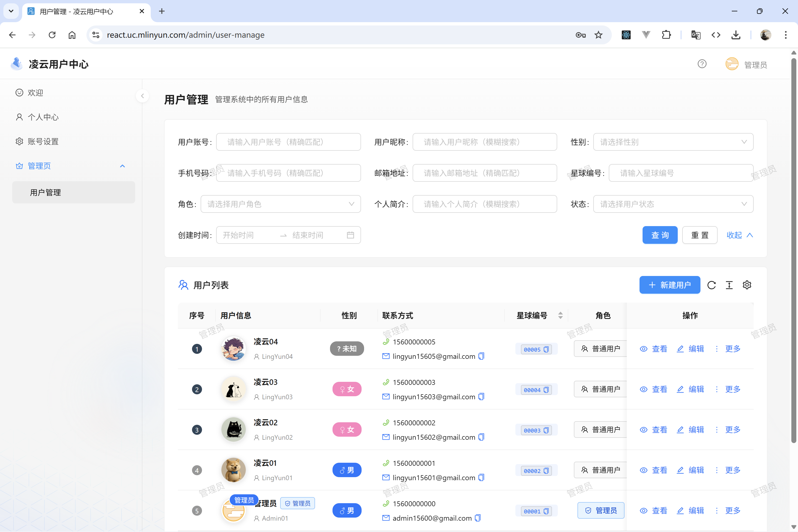Collapse the 管理页 sidebar section

point(122,166)
